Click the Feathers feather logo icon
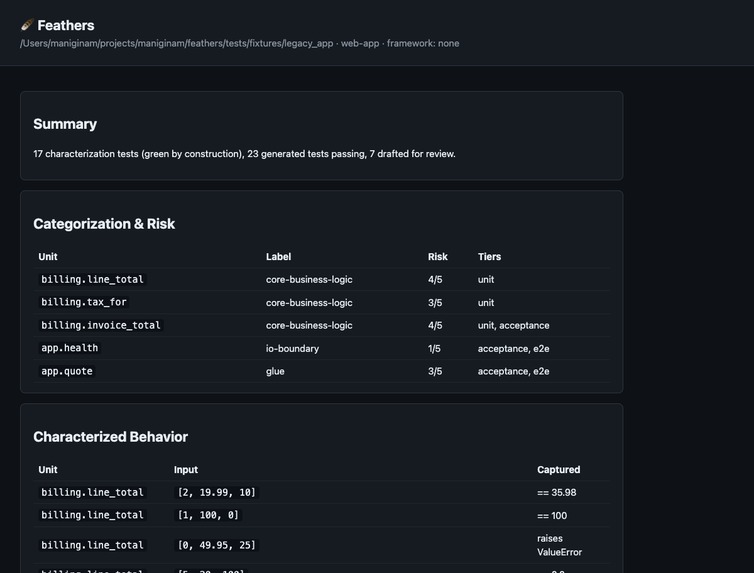This screenshot has height=573, width=754. click(x=27, y=25)
